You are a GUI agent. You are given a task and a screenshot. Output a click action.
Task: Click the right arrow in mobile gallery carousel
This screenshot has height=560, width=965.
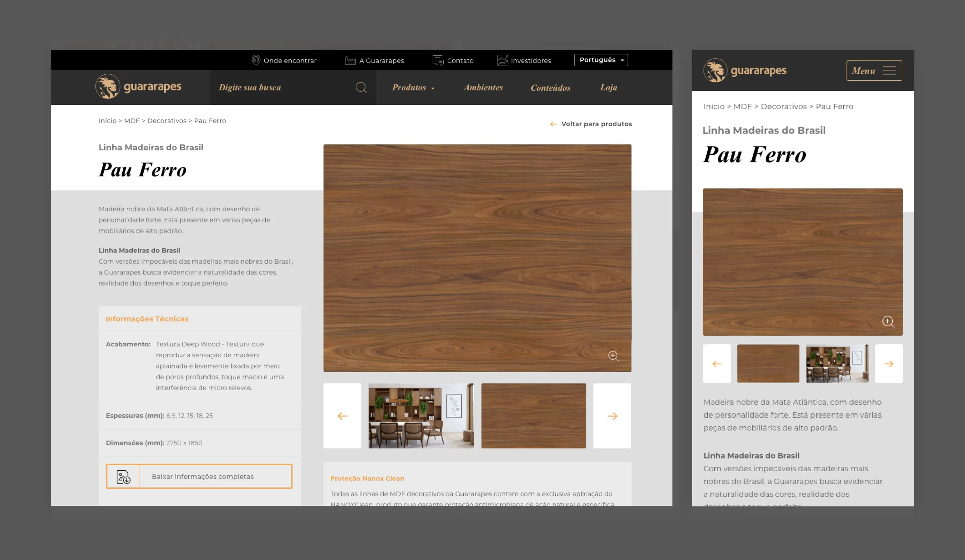pyautogui.click(x=888, y=364)
